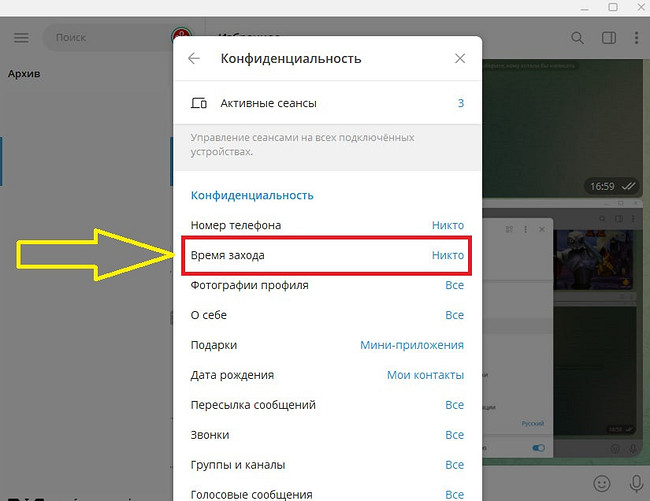Change Подарки Мини-приложения setting
This screenshot has height=501, width=650.
[x=411, y=345]
